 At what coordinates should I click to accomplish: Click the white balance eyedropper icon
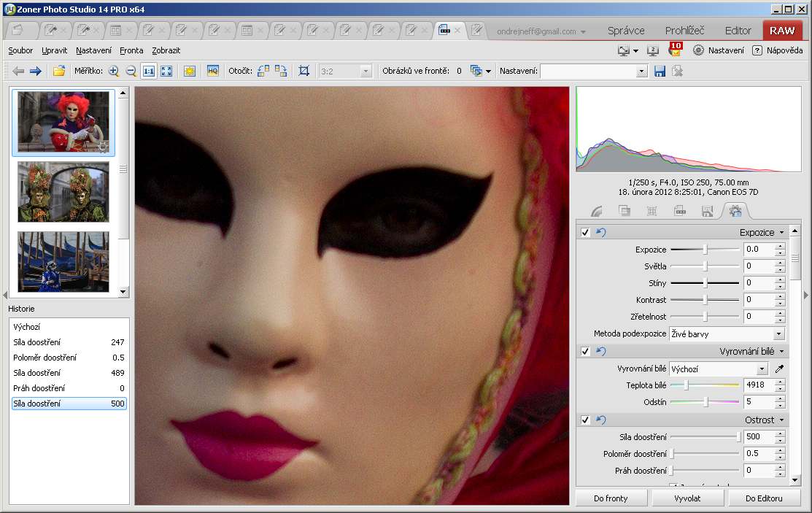[x=779, y=369]
